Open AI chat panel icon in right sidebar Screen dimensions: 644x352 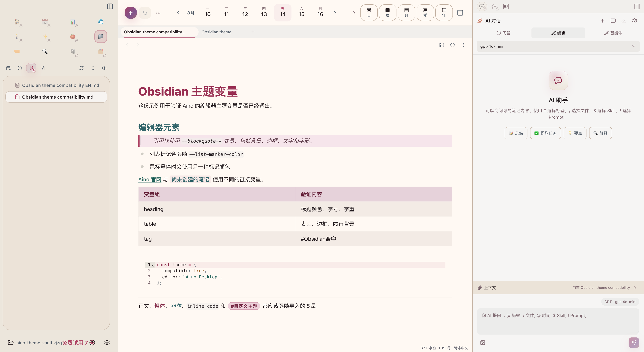(x=482, y=7)
